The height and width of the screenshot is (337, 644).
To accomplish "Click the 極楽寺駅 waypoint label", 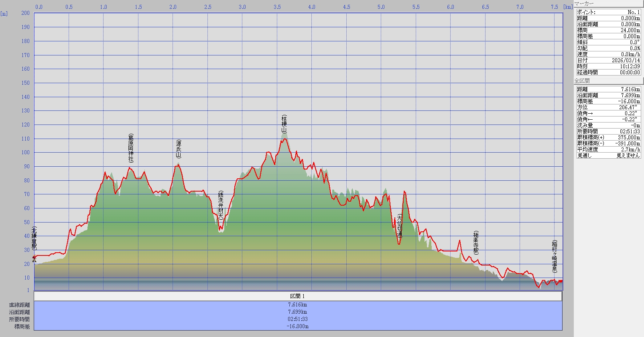I will 476,243.
